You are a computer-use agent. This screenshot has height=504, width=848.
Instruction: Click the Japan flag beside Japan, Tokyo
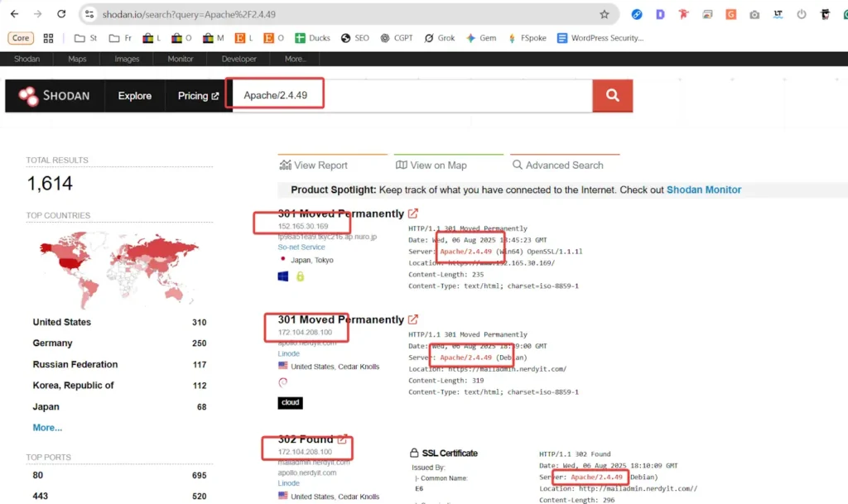click(283, 259)
